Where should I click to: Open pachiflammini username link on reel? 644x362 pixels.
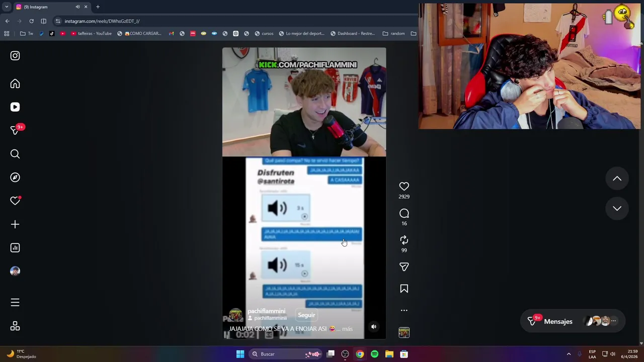266,311
